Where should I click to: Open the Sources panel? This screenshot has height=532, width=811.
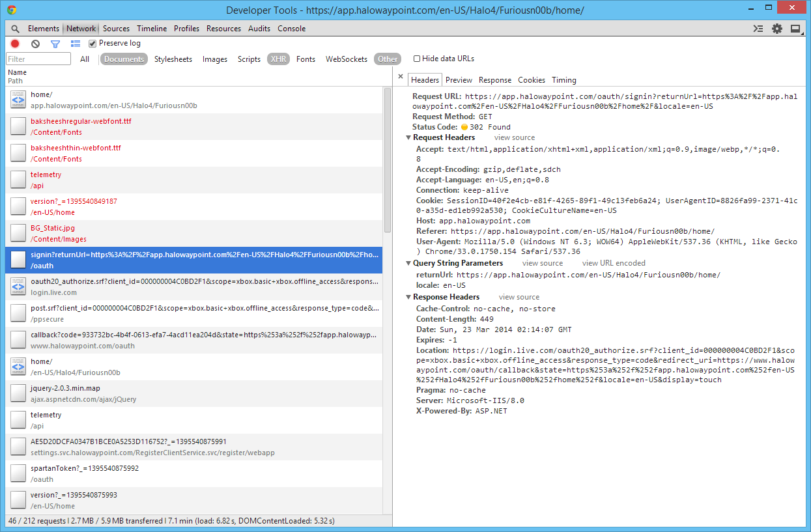tap(116, 29)
